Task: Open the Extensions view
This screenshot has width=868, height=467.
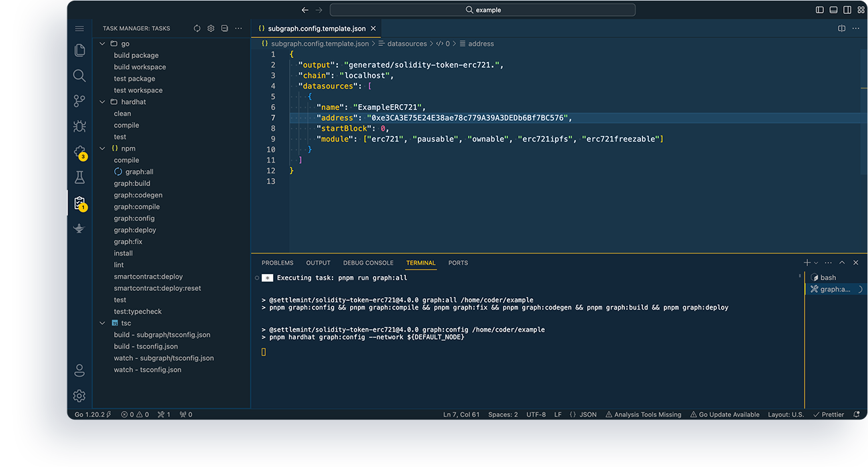Action: coord(79,151)
